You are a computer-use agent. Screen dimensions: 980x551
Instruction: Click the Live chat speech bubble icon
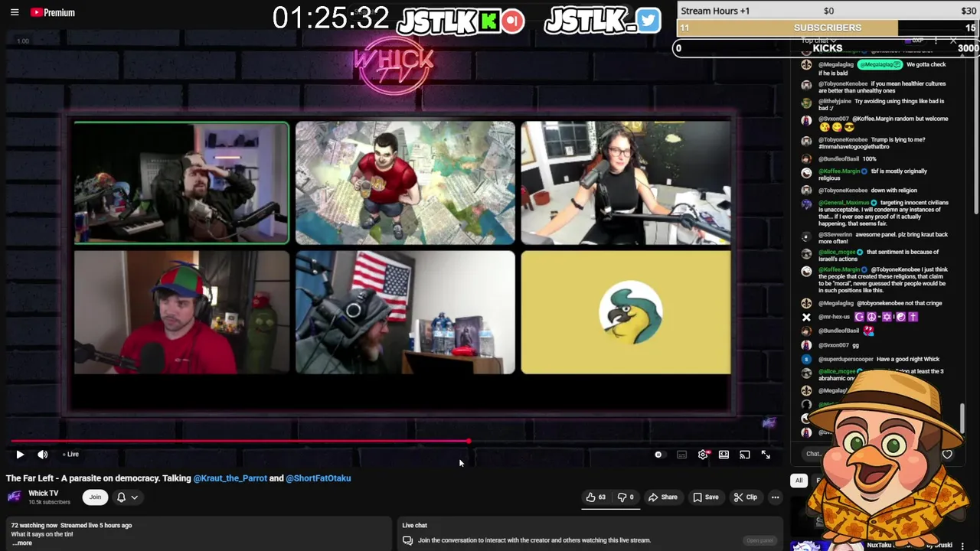coord(408,540)
